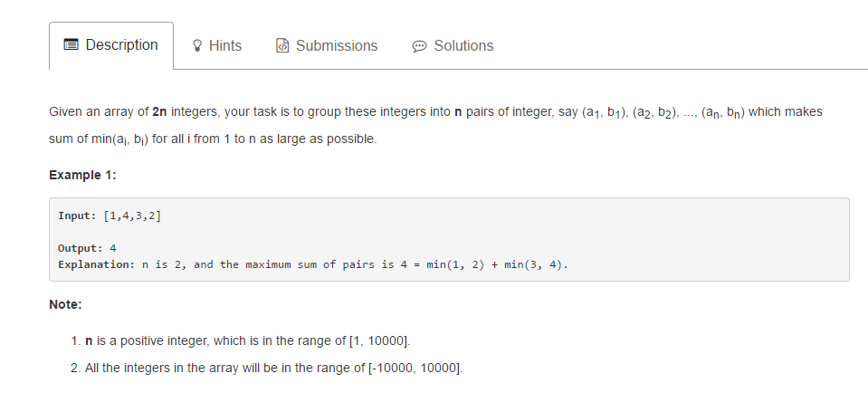This screenshot has width=868, height=393.
Task: Select the Description tab label
Action: 122,45
